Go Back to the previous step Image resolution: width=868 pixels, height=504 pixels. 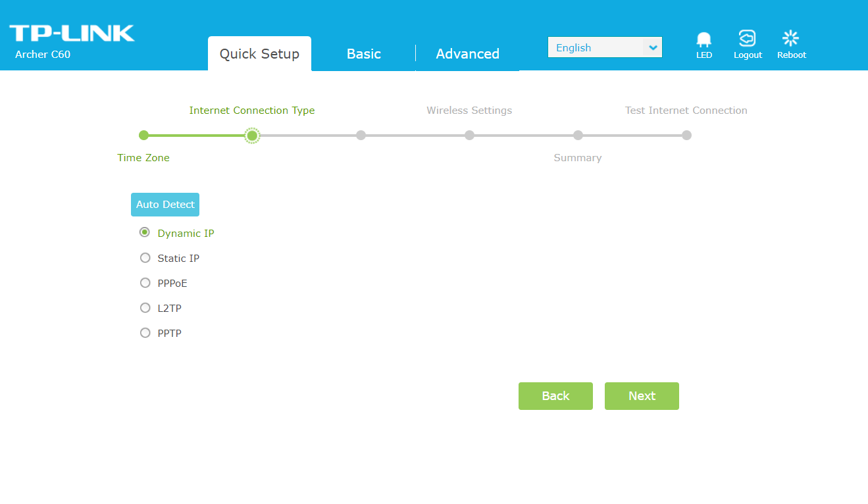pyautogui.click(x=555, y=396)
